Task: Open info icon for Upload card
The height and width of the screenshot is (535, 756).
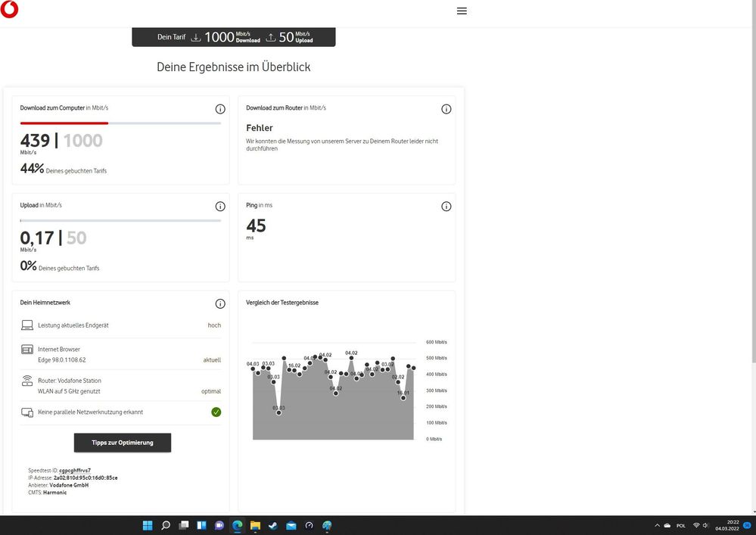Action: coord(220,207)
